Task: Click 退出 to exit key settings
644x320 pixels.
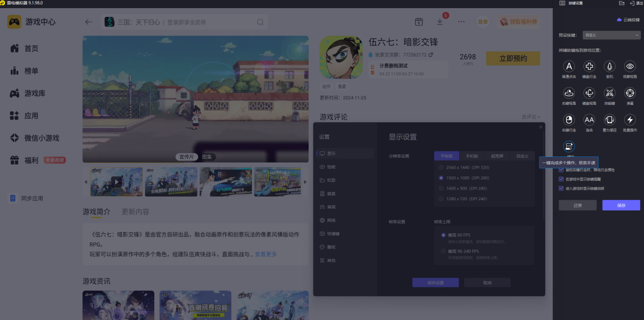Action: (636, 3)
